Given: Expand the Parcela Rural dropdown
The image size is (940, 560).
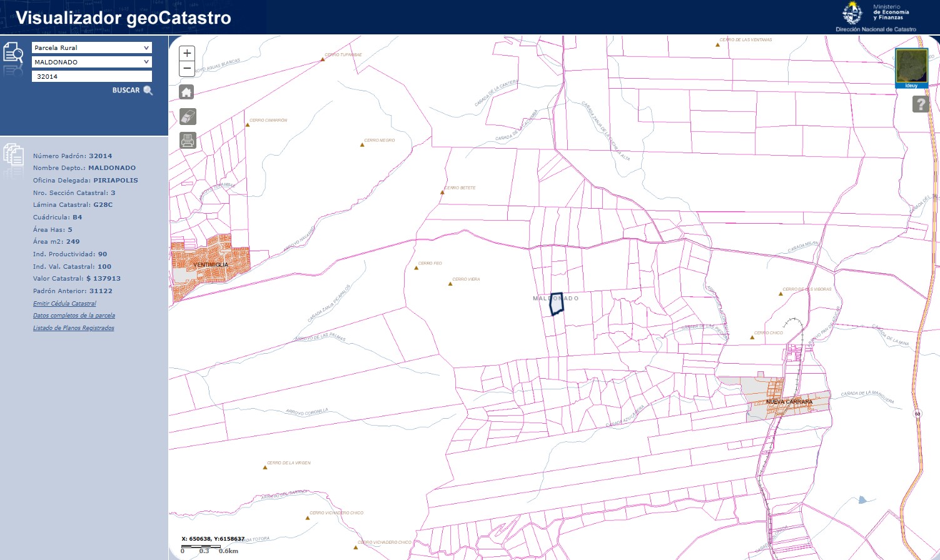Looking at the screenshot, I should point(91,48).
